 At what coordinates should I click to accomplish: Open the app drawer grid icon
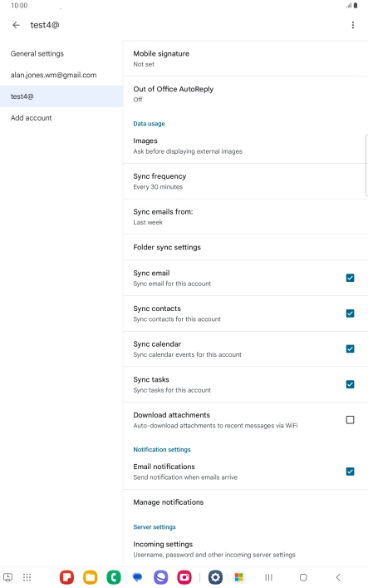pyautogui.click(x=27, y=577)
